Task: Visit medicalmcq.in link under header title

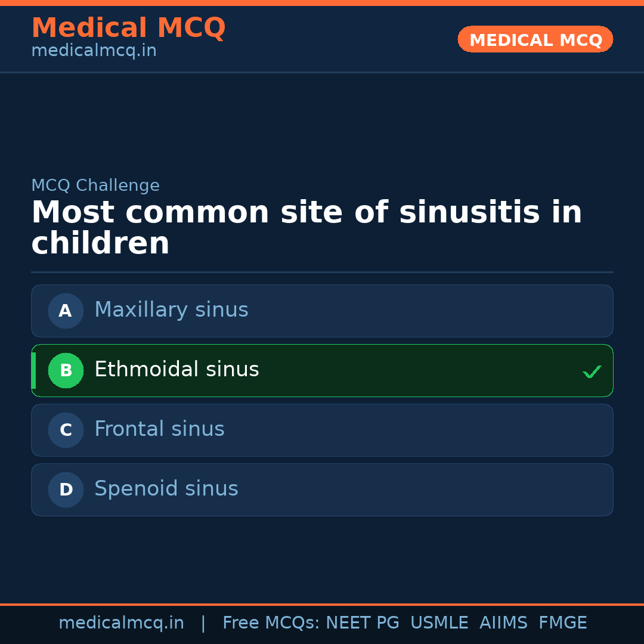Action: coord(94,51)
